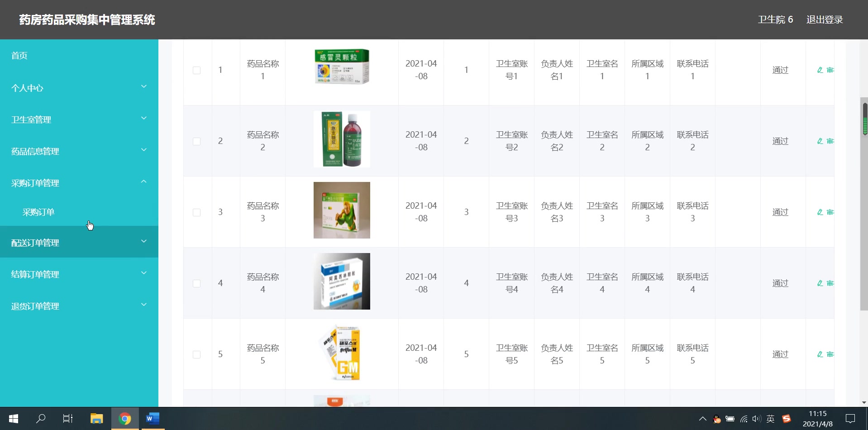This screenshot has height=430, width=868.
Task: Select the checkbox for row 3
Action: tap(196, 212)
